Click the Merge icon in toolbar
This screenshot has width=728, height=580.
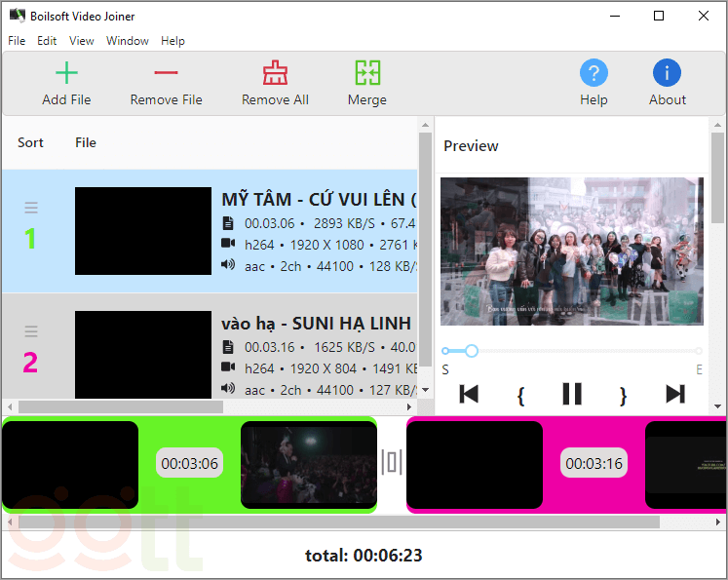(367, 73)
